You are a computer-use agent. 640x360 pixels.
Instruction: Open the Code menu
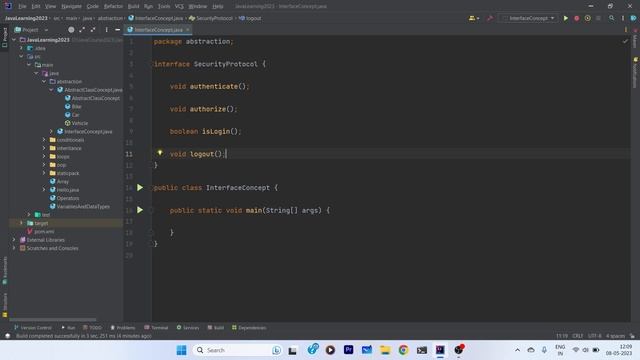pyautogui.click(x=93, y=7)
